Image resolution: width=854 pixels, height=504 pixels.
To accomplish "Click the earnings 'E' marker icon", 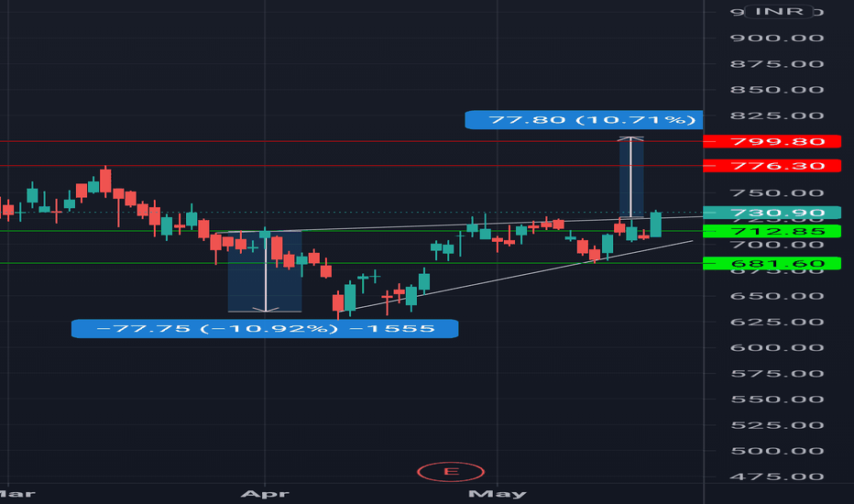I will pos(451,472).
